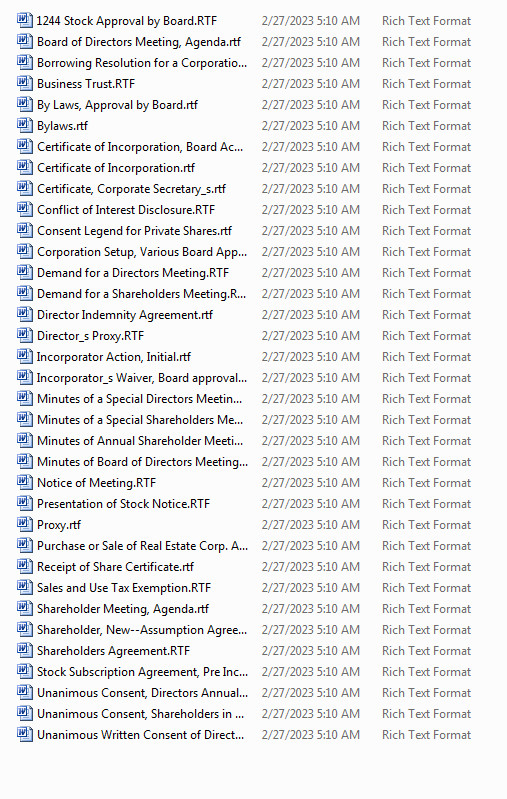Screen dimensions: 507x799
Task: Select Demand for a Directors Meeting.RTF
Action: click(132, 273)
